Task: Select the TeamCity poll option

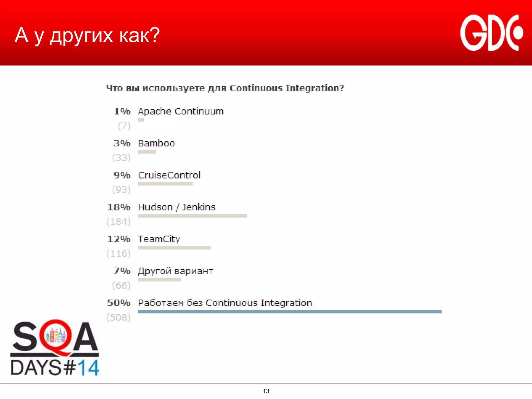Action: [159, 239]
